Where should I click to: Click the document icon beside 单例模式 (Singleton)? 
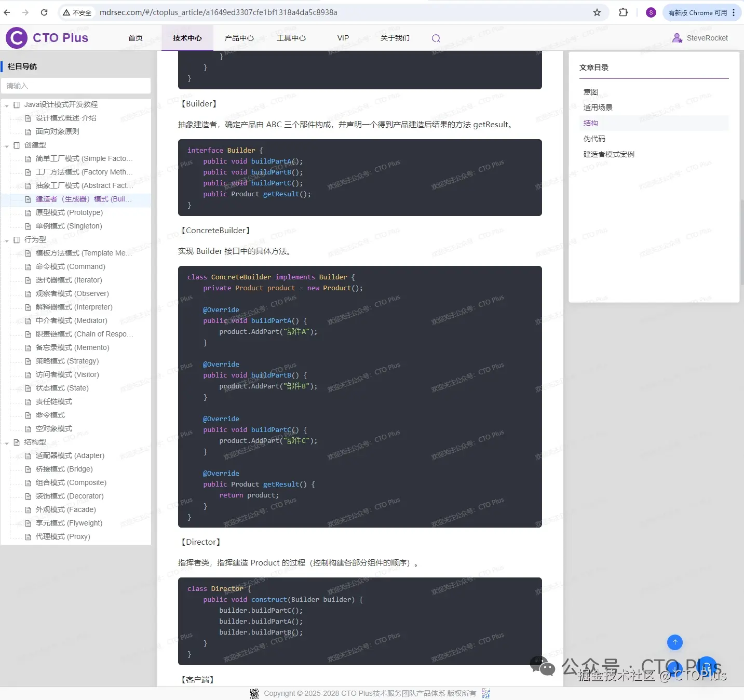(29, 226)
